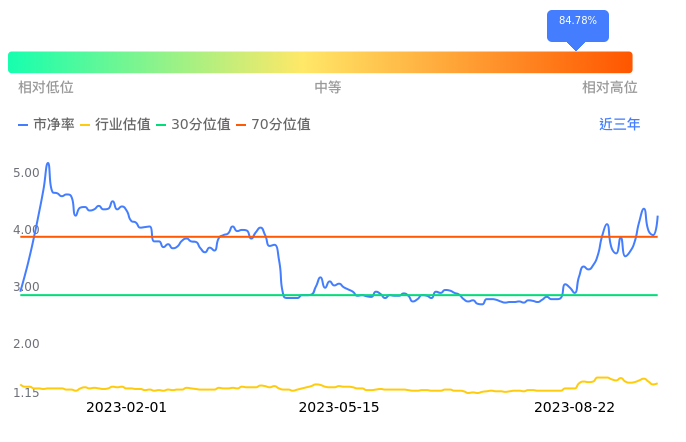Click the 2023-05-15 date axis label

(339, 408)
